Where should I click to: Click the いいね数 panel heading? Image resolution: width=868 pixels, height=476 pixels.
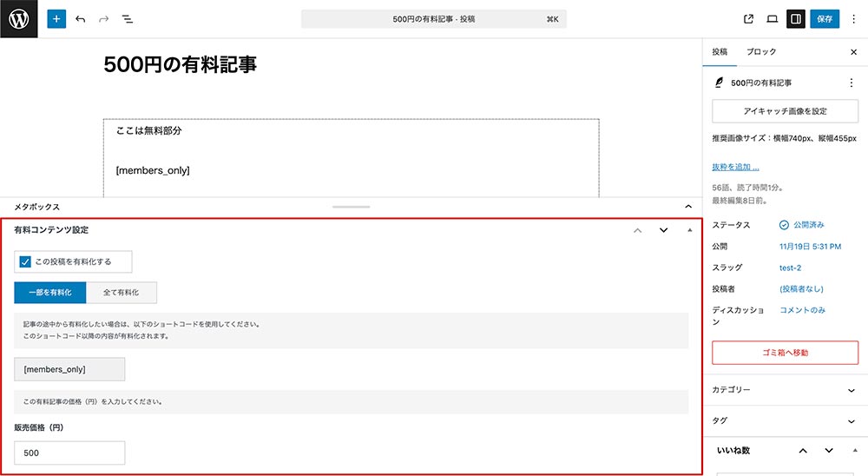(x=733, y=451)
